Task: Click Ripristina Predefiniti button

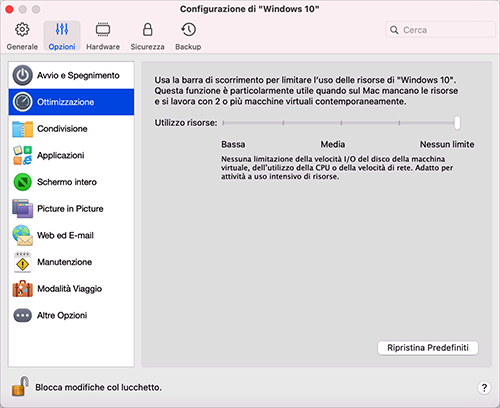Action: click(428, 348)
